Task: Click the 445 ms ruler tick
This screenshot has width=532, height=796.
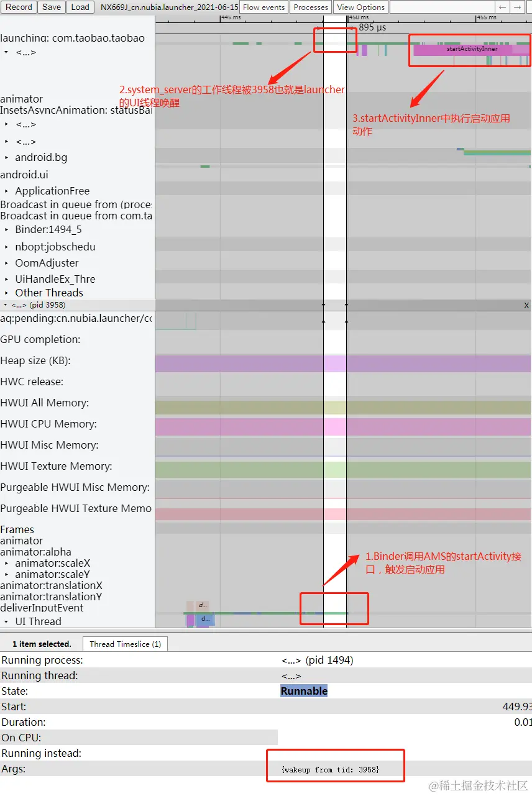Action: [x=231, y=17]
